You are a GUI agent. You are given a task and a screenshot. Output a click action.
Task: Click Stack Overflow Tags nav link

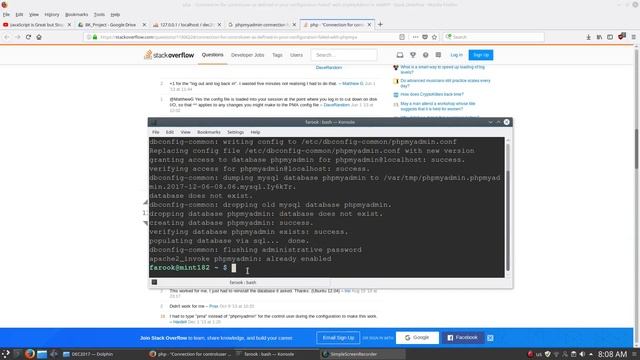coord(277,55)
